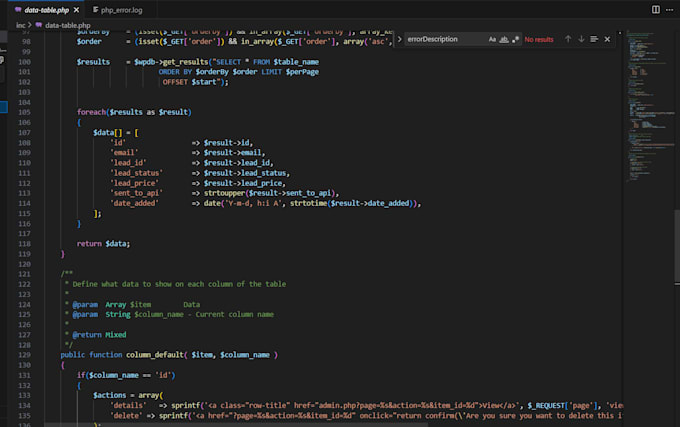Click the 'lead_status' array key
The height and width of the screenshot is (427, 680).
click(136, 173)
